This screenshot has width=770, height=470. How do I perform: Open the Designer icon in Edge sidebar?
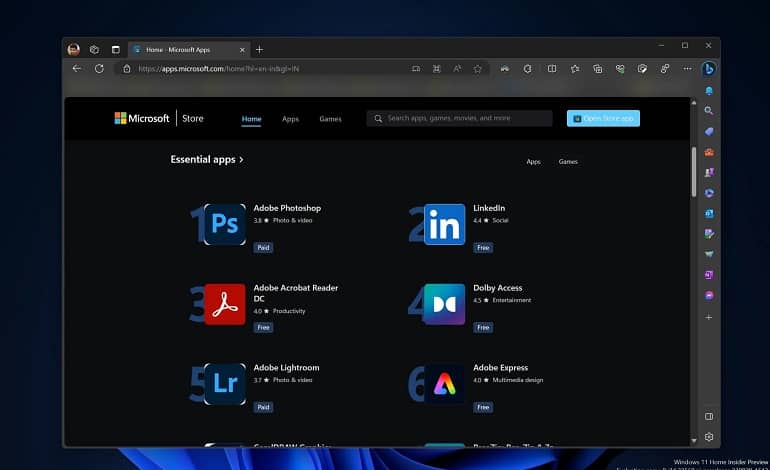[709, 234]
